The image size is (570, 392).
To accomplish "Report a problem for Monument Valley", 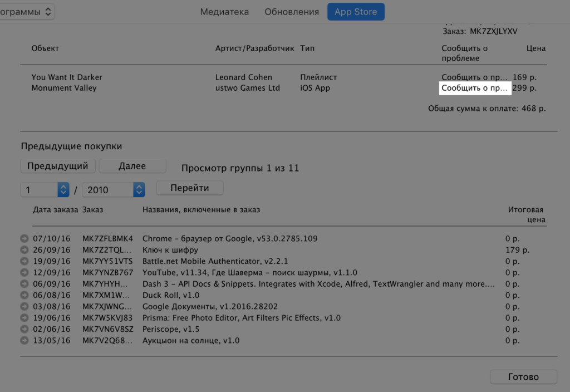I will [x=475, y=88].
